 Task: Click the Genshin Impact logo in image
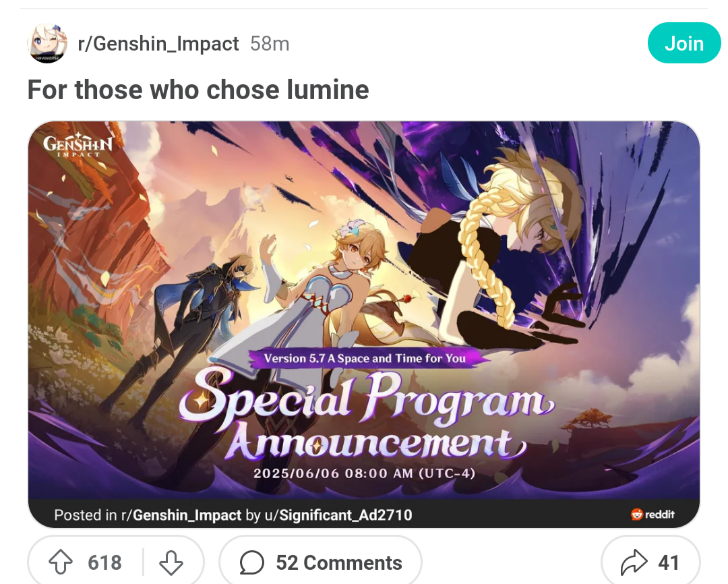(x=78, y=145)
